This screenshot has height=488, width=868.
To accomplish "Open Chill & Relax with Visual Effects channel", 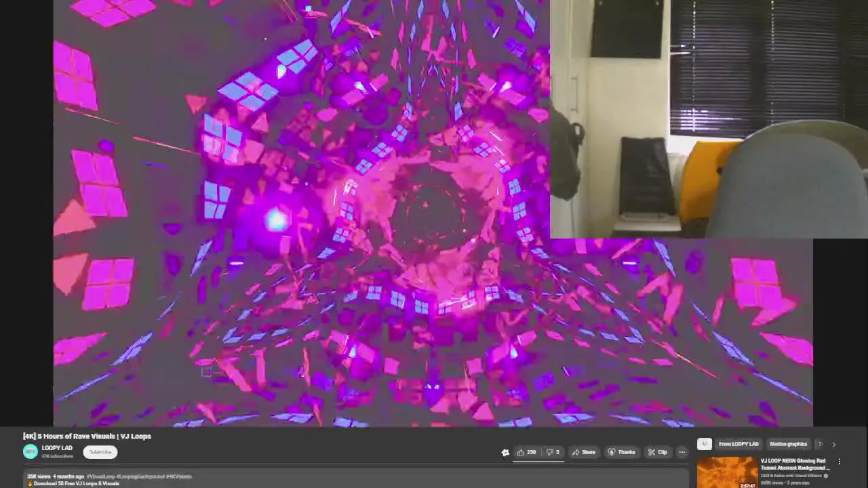I will point(791,476).
